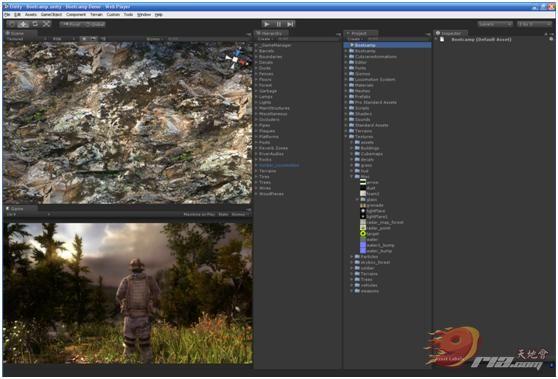Select the water1_bump texture icon
The width and height of the screenshot is (558, 379).
(x=363, y=245)
